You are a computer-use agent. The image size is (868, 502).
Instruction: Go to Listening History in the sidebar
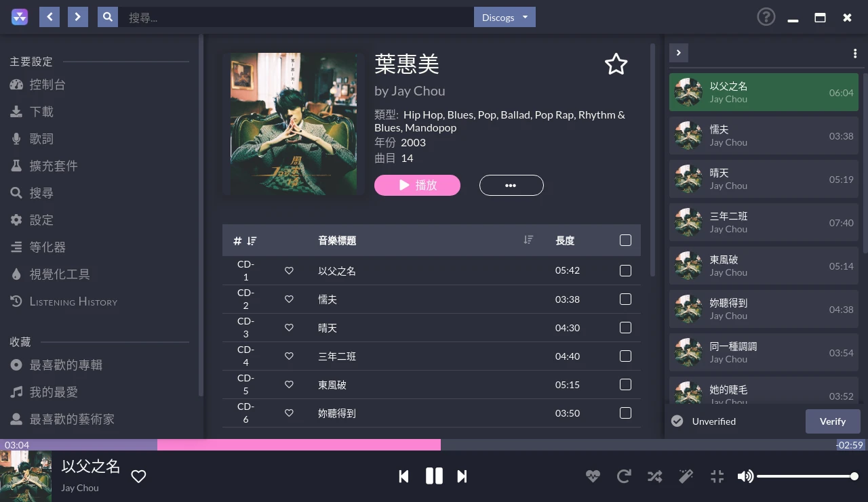click(x=64, y=301)
